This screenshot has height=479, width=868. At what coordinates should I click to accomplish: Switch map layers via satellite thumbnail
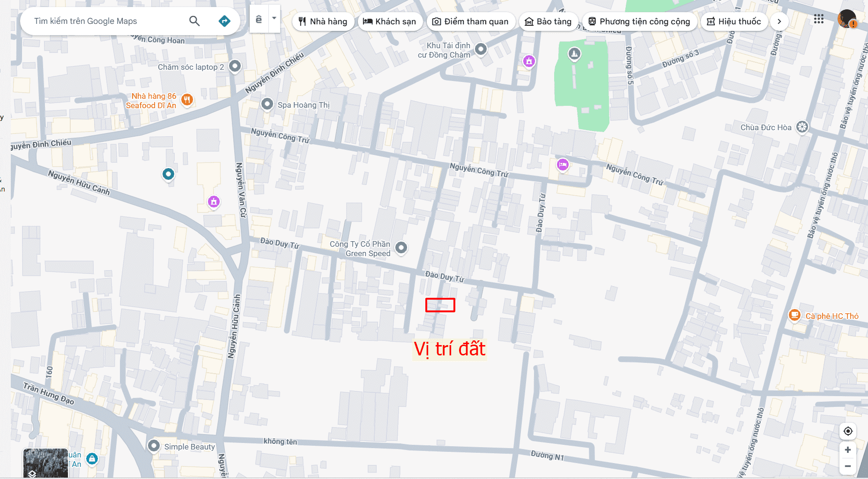pyautogui.click(x=45, y=463)
